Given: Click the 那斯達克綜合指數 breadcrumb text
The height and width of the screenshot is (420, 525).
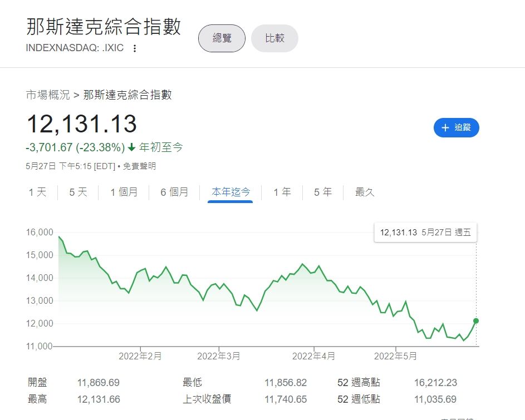Looking at the screenshot, I should click(127, 95).
